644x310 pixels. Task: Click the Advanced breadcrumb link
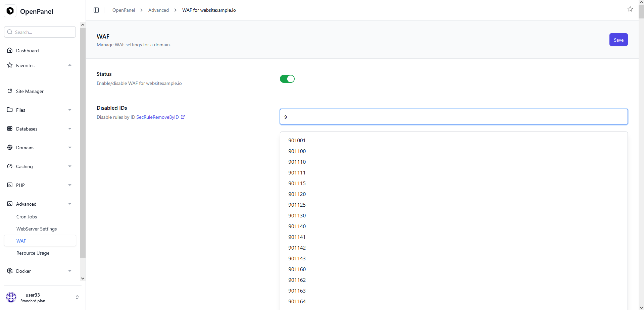coord(158,10)
